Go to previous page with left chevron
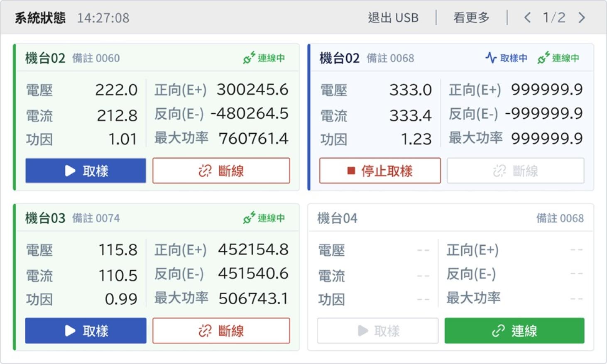607x364 pixels. pos(527,17)
